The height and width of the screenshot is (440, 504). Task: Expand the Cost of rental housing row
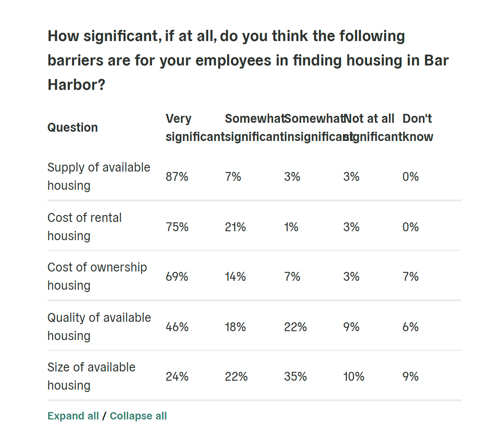click(85, 227)
